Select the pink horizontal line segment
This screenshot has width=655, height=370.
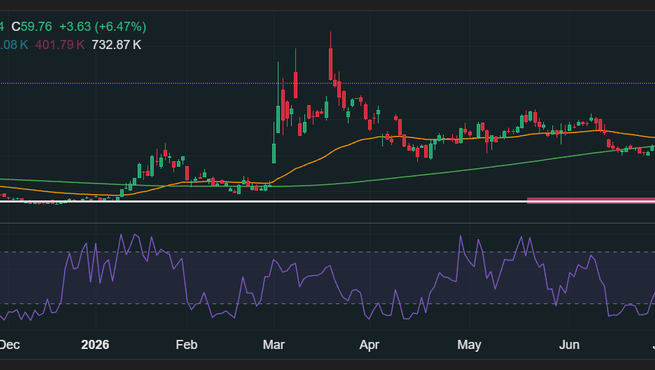coord(591,200)
